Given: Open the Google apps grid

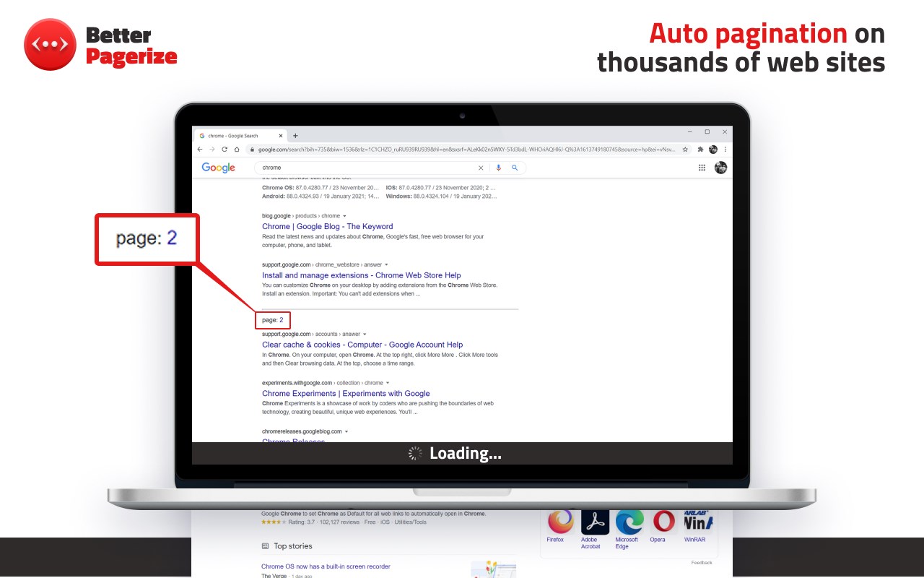Looking at the screenshot, I should coord(702,168).
